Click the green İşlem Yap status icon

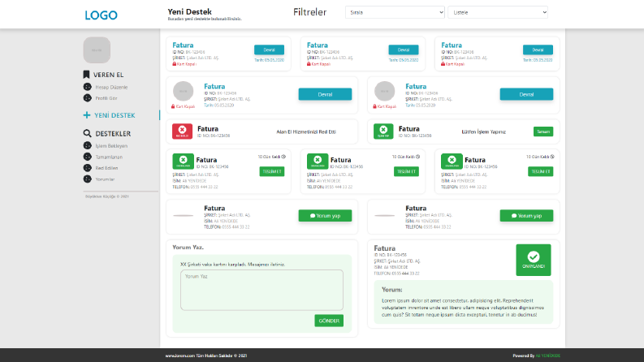tap(383, 131)
